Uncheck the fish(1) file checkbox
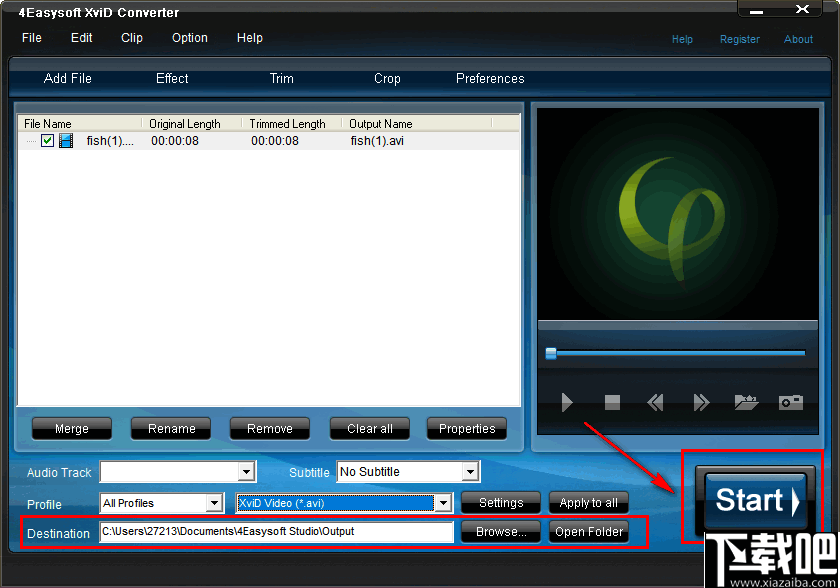The height and width of the screenshot is (588, 840). point(47,141)
